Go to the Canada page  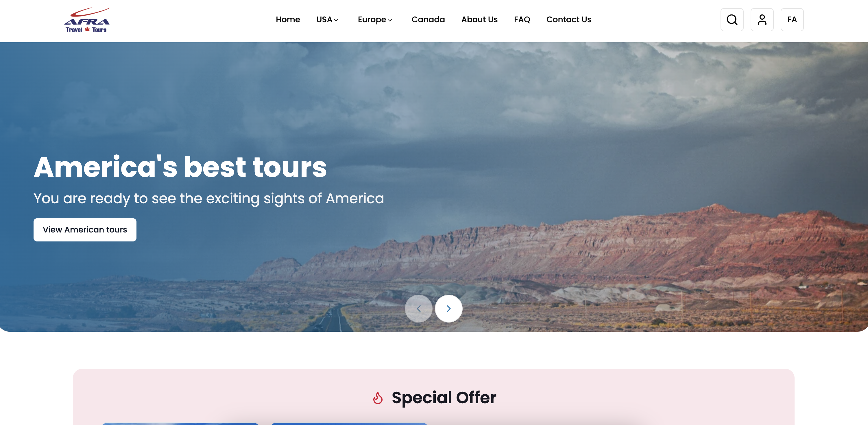tap(428, 20)
